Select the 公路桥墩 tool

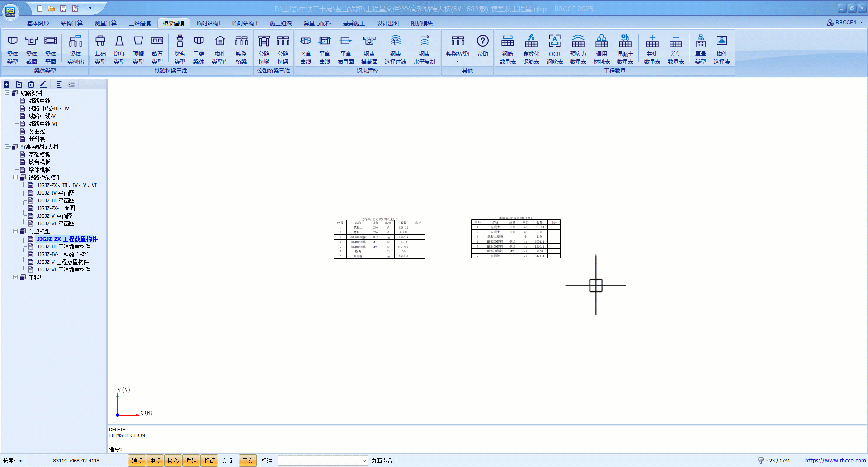tap(264, 49)
